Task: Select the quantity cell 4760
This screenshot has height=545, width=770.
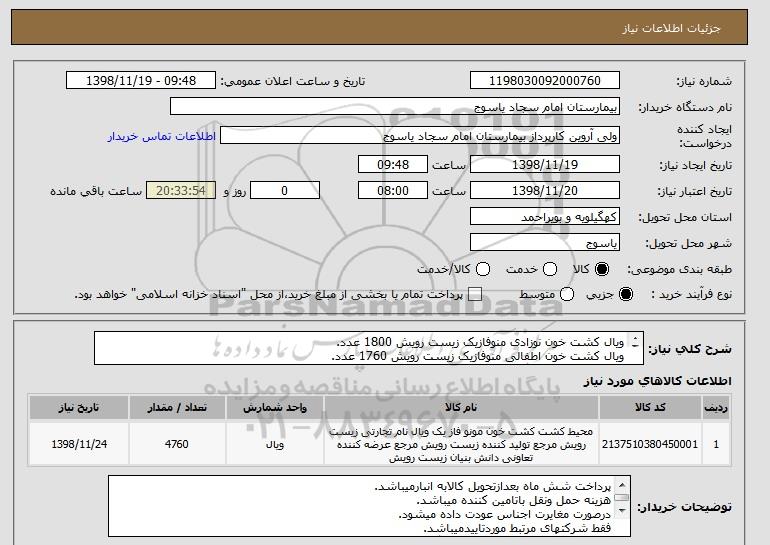Action: 177,444
